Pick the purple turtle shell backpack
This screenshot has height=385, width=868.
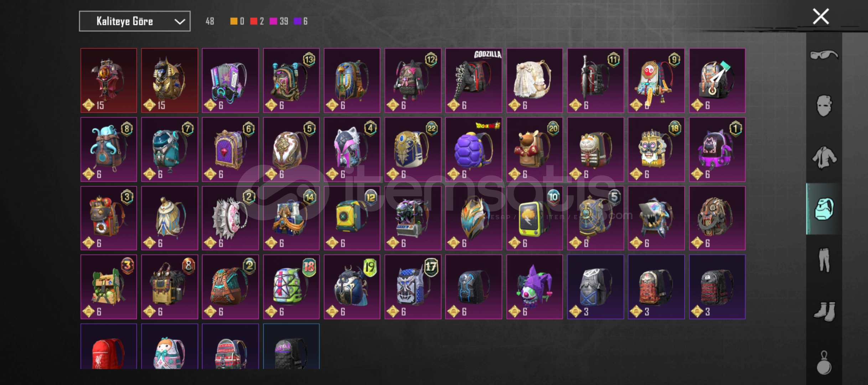tap(474, 149)
